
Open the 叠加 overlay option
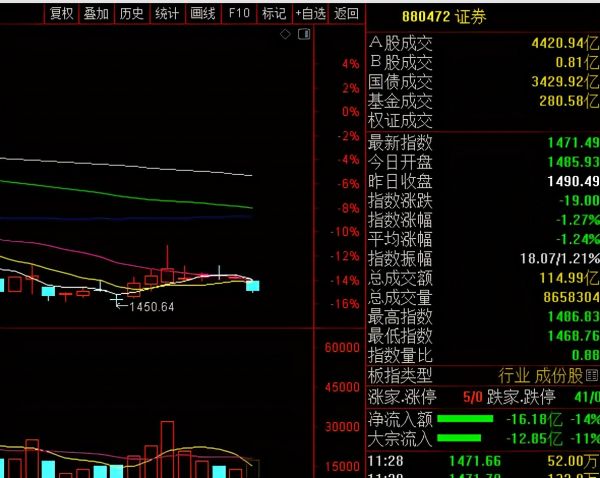pos(96,13)
